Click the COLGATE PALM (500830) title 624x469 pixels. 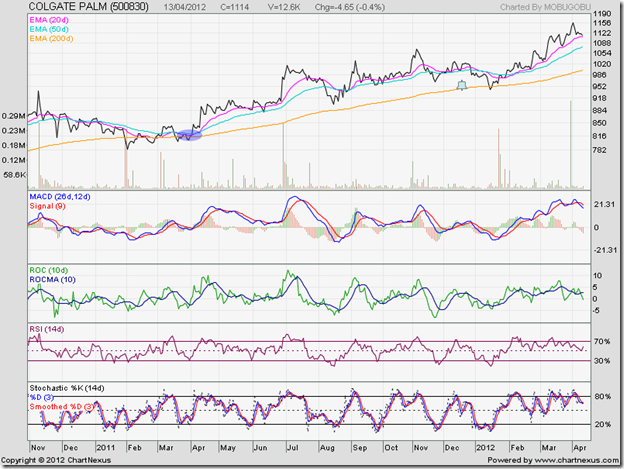[x=88, y=7]
